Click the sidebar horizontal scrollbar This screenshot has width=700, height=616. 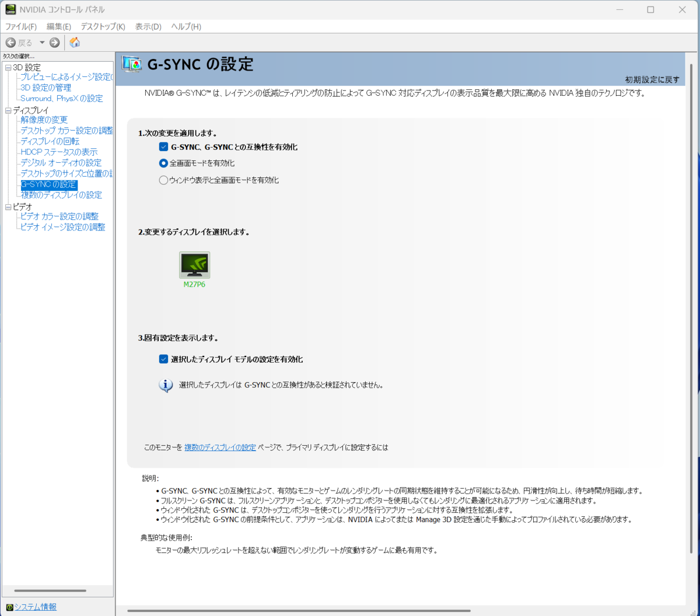coord(50,591)
